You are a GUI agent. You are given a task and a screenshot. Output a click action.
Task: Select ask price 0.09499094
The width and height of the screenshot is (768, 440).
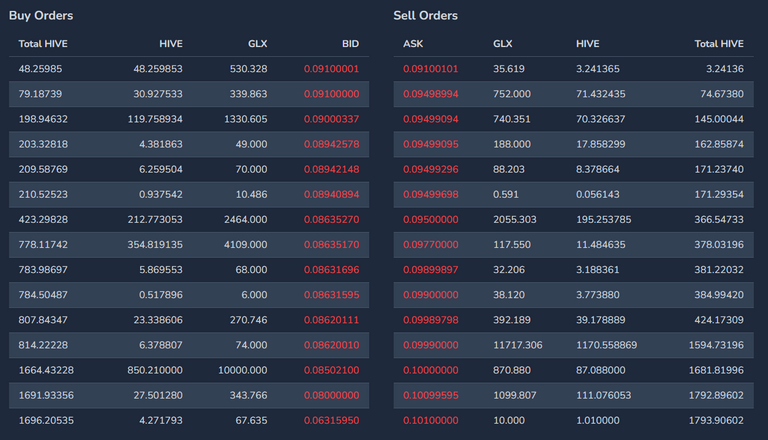click(431, 119)
